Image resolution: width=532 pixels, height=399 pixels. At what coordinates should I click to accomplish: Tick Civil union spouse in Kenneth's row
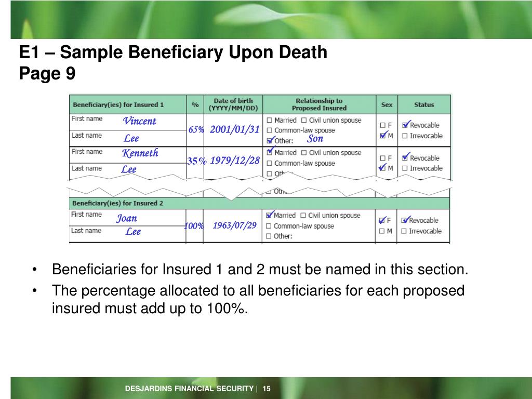pyautogui.click(x=304, y=153)
